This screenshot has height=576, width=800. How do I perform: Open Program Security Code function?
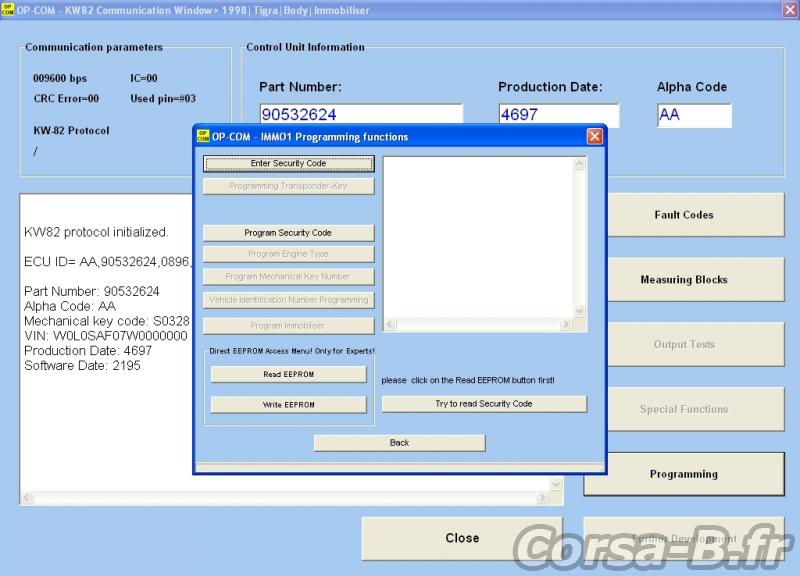[288, 233]
